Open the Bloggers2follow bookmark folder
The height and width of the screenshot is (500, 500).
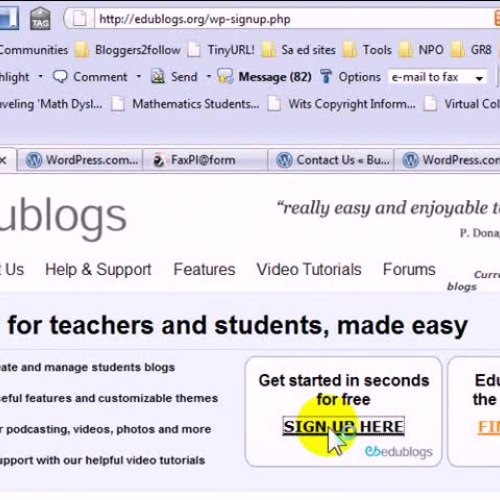128,50
